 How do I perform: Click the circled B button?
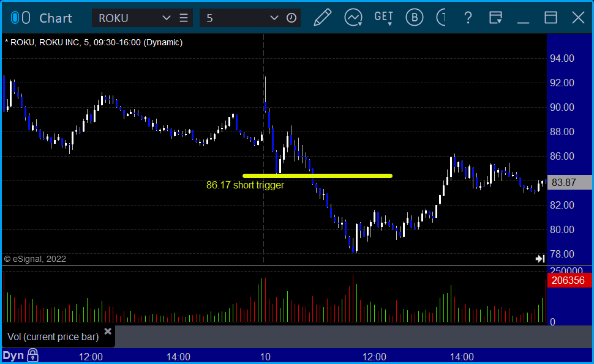pyautogui.click(x=415, y=17)
